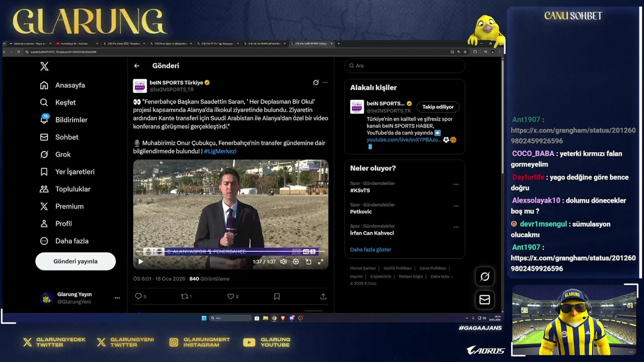
Task: Open Profil page
Action: (x=56, y=224)
